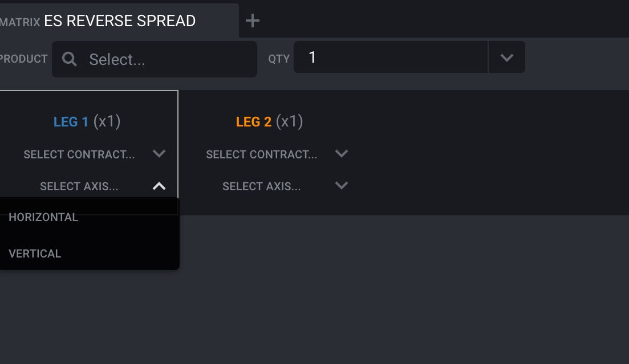Click the product search magnifier icon
Image resolution: width=629 pixels, height=364 pixels.
70,59
